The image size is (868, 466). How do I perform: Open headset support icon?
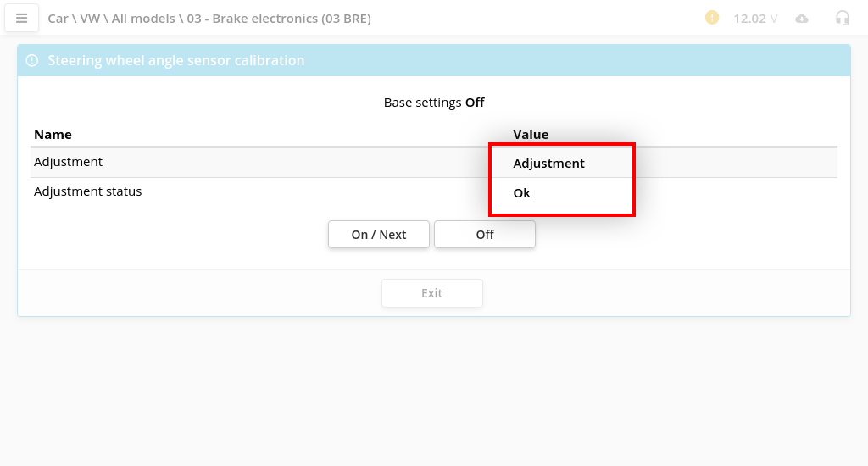click(x=842, y=18)
